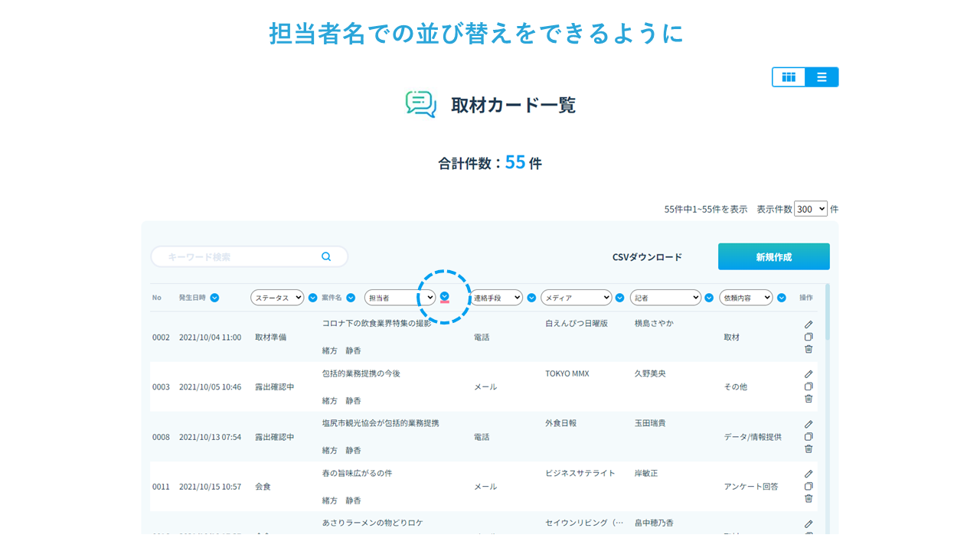980x551 pixels.
Task: Duplicate record 0003 using the copy icon
Action: point(808,386)
